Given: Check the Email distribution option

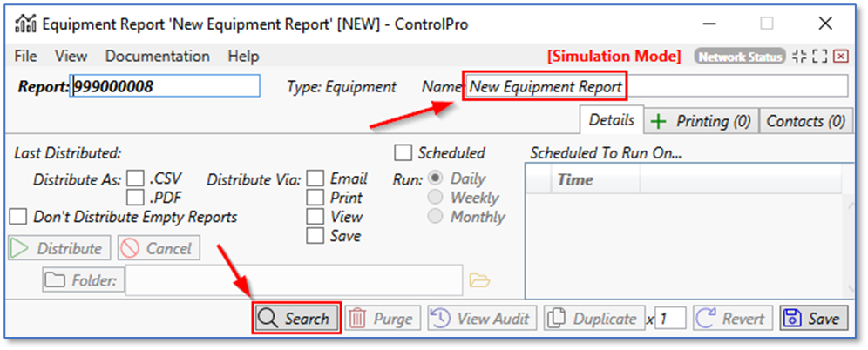Looking at the screenshot, I should tap(315, 178).
